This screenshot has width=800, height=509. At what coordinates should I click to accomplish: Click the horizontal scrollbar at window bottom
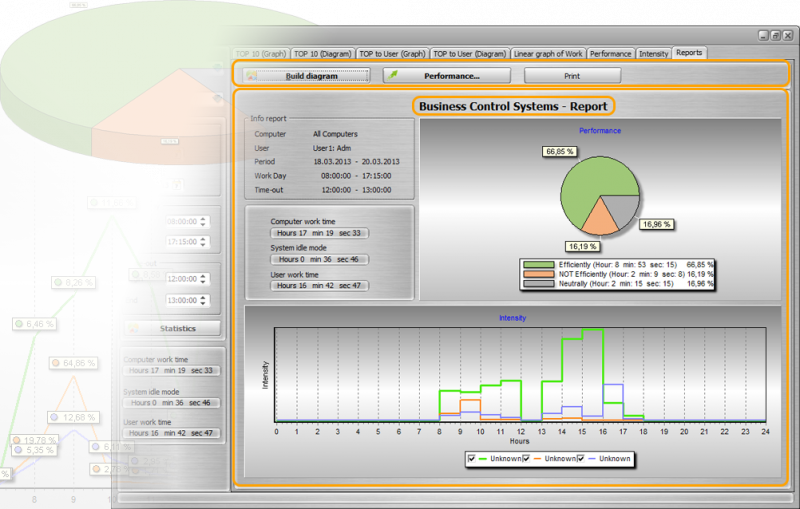(x=455, y=498)
